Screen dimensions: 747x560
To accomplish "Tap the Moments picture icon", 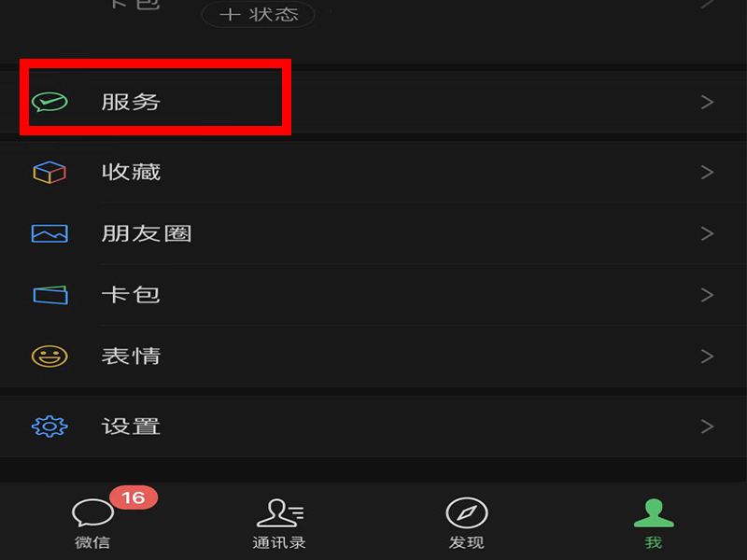I will pos(49,233).
